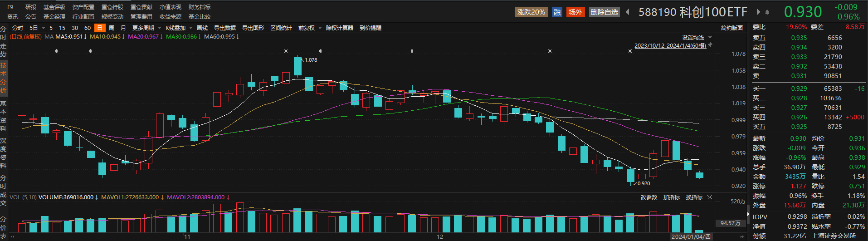Click the 删除自选 button
The height and width of the screenshot is (241, 868).
[604, 12]
